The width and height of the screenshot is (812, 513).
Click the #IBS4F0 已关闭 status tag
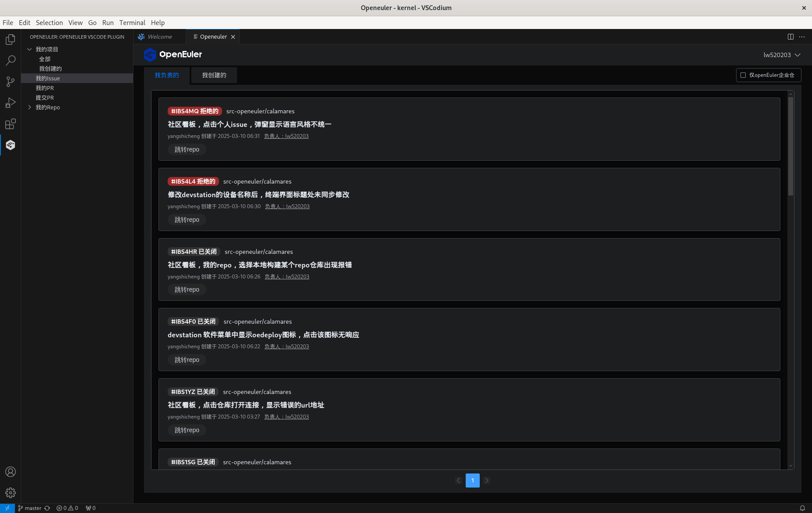[x=194, y=322]
